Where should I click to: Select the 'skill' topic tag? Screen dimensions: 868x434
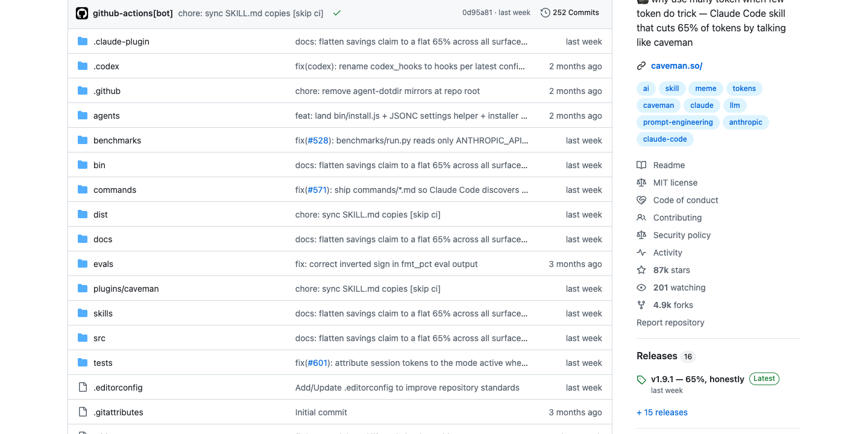[672, 89]
